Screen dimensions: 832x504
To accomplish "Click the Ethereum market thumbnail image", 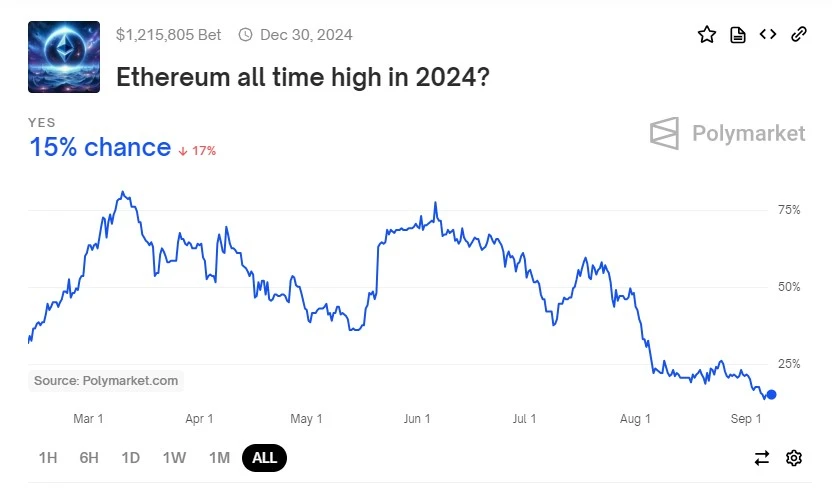I will pyautogui.click(x=64, y=57).
